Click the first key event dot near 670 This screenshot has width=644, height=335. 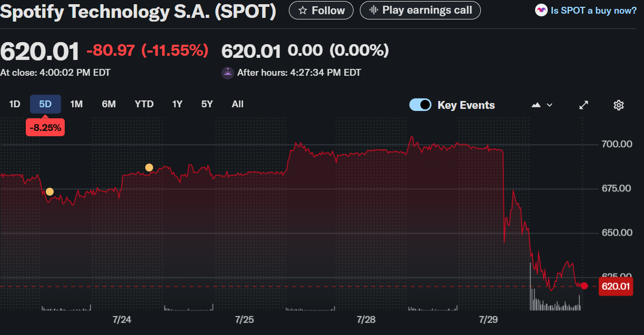pos(49,191)
